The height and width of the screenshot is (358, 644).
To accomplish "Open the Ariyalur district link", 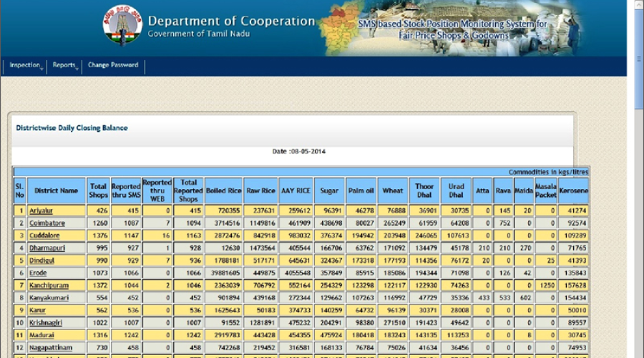I will pyautogui.click(x=42, y=211).
